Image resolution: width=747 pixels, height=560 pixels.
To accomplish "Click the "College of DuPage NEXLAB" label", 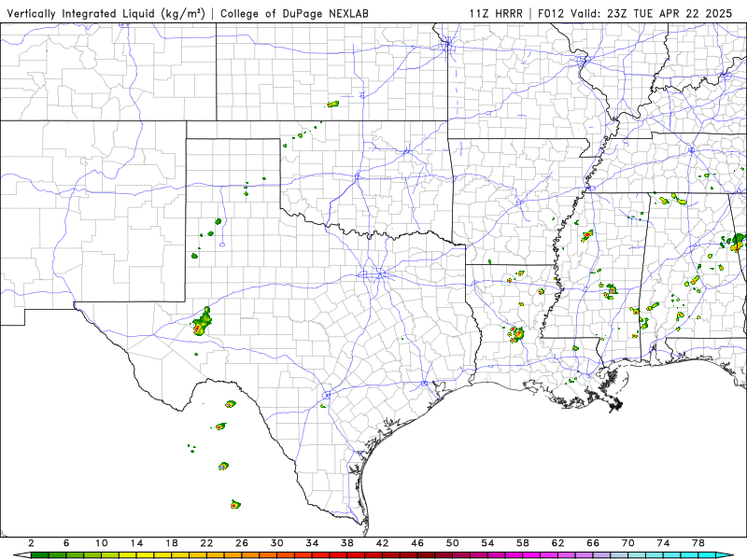I will pos(294,14).
